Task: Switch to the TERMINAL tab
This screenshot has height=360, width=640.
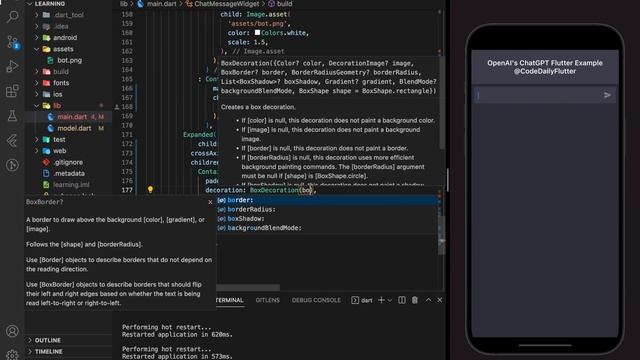Action: 230,300
